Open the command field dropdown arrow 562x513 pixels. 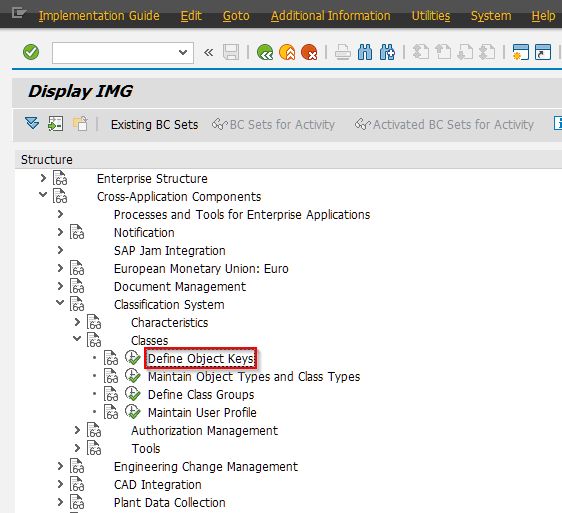point(183,53)
